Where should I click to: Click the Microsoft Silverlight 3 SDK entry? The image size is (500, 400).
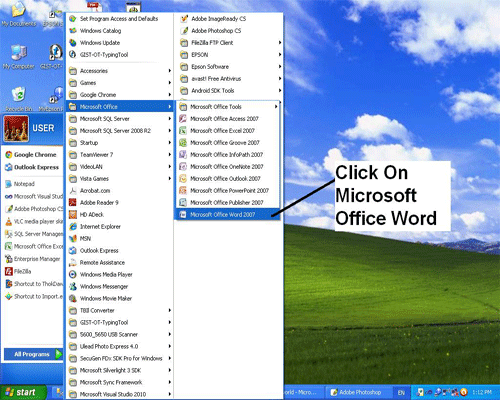click(120, 371)
